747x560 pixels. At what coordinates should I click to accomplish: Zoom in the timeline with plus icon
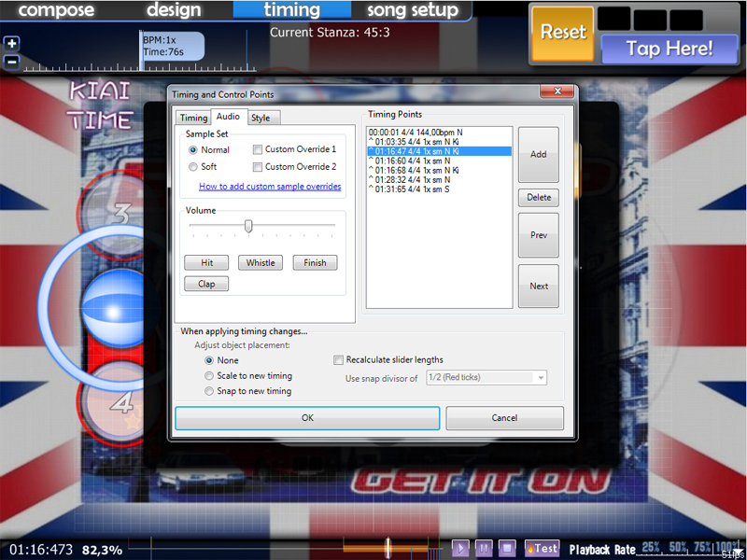pyautogui.click(x=11, y=44)
